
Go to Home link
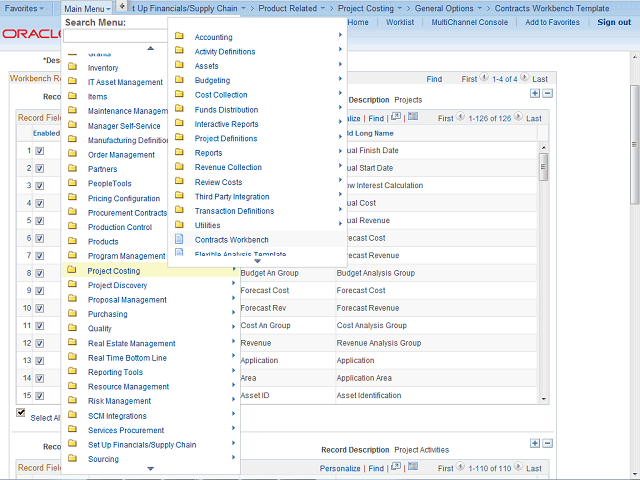(x=358, y=22)
